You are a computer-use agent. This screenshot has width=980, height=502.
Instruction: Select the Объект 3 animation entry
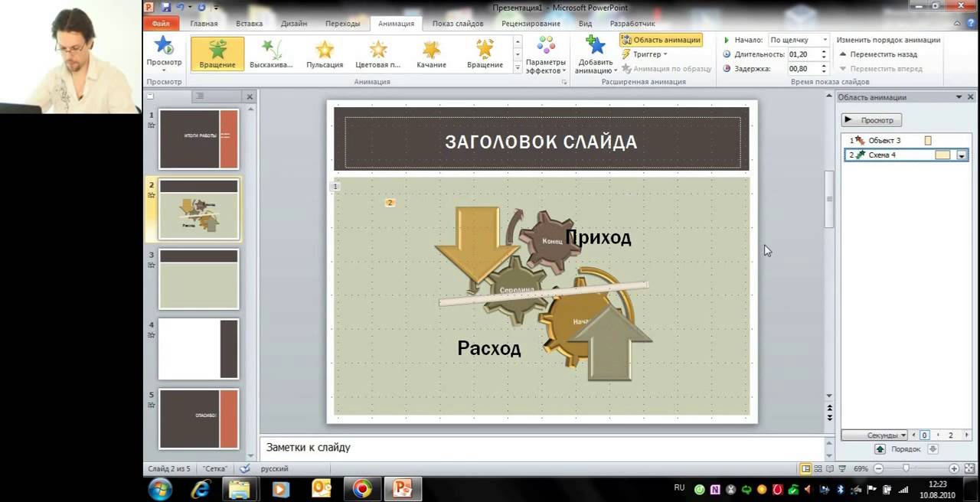coord(907,141)
